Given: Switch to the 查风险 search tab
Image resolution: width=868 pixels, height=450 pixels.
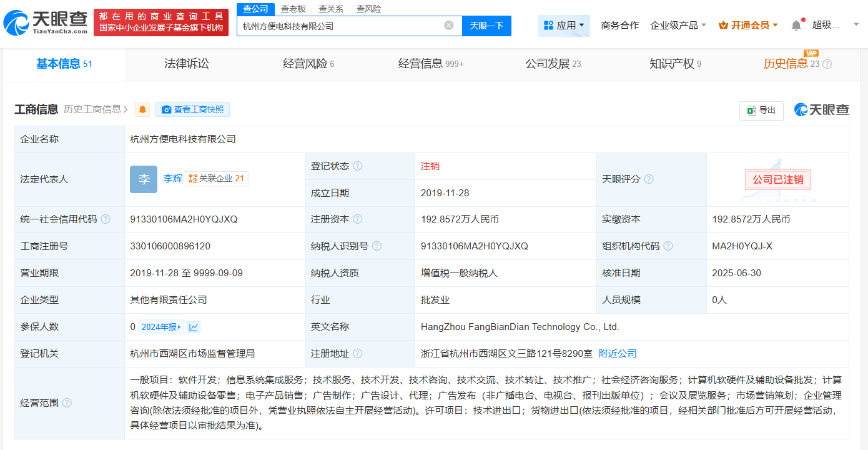Looking at the screenshot, I should [369, 9].
